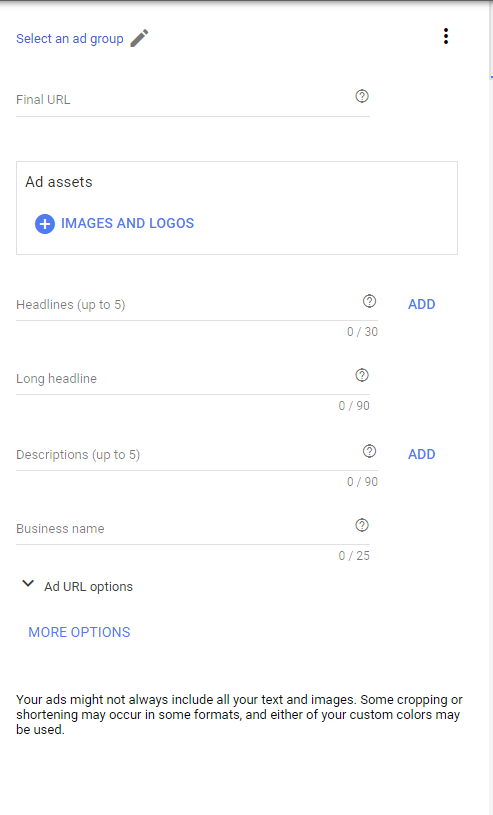Click the blue plus icon for images

point(45,224)
